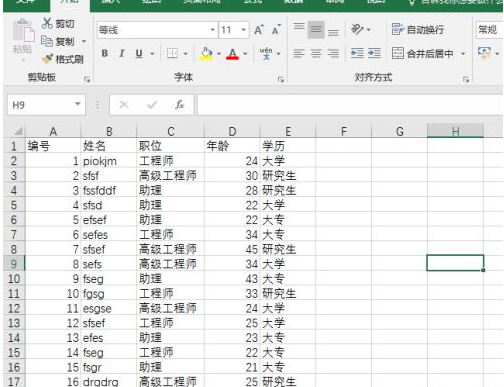Open the fill color dropdown arrow

(219, 54)
